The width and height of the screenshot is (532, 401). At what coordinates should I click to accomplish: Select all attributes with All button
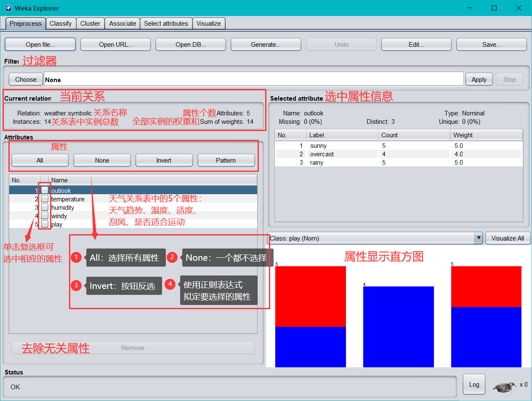(40, 160)
